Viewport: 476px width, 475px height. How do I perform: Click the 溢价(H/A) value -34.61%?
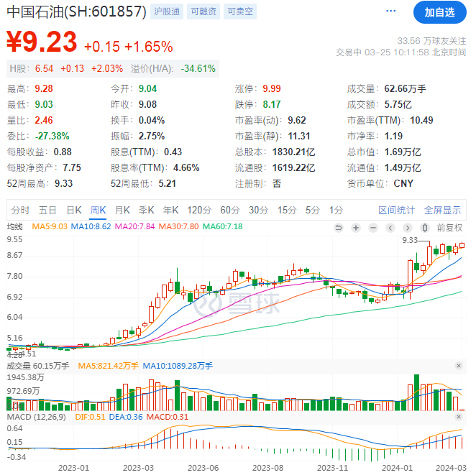[x=198, y=68]
